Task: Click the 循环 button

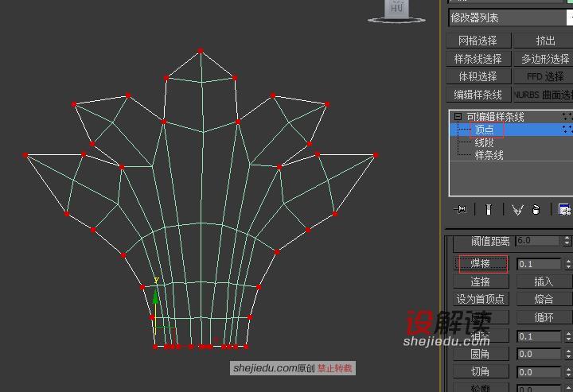Action: (544, 317)
